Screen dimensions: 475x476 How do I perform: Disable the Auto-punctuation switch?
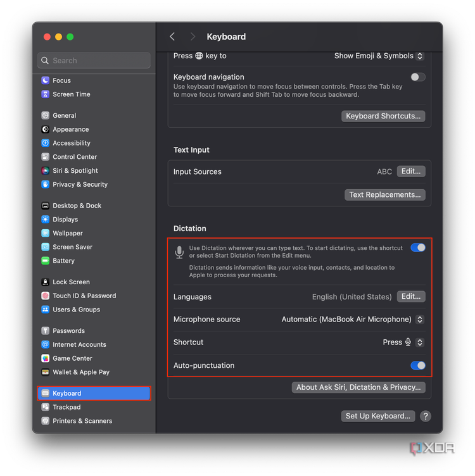pyautogui.click(x=417, y=365)
